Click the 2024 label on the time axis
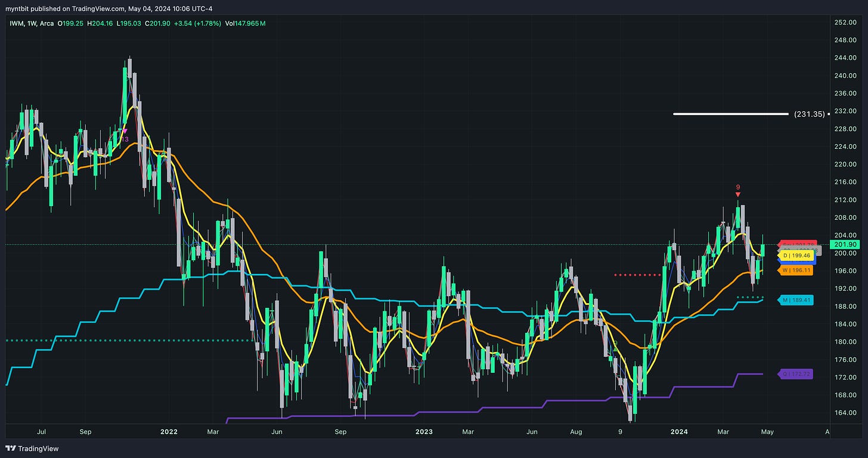This screenshot has height=458, width=868. 678,432
